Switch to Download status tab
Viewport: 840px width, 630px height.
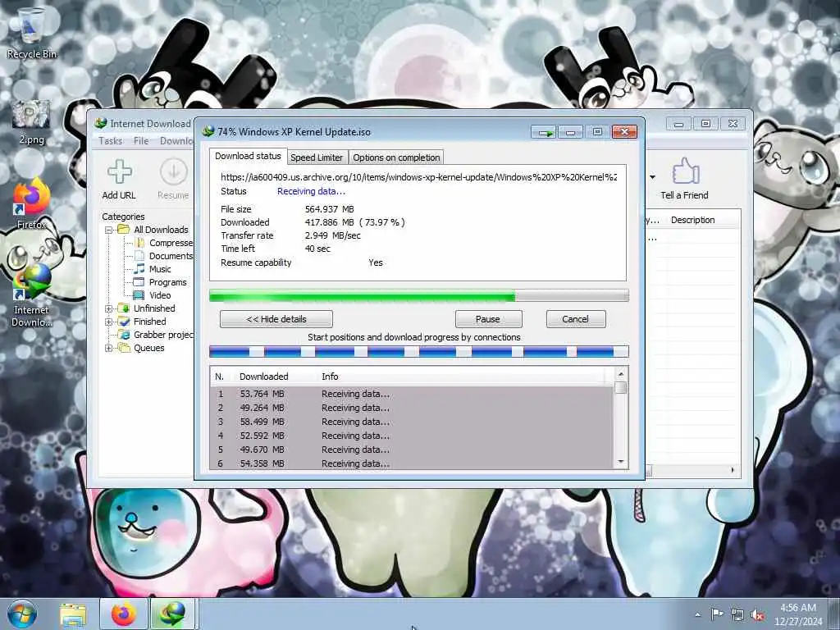[x=248, y=156]
